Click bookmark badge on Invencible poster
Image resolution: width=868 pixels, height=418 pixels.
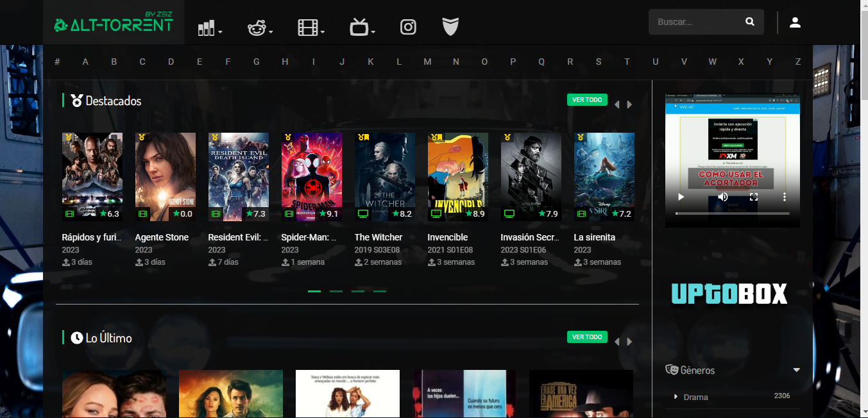click(x=439, y=137)
